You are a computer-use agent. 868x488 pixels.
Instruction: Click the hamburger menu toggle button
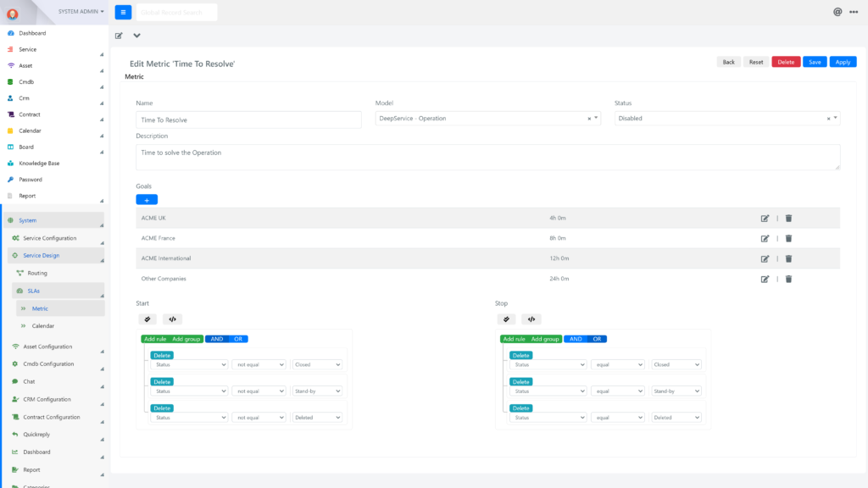click(123, 12)
